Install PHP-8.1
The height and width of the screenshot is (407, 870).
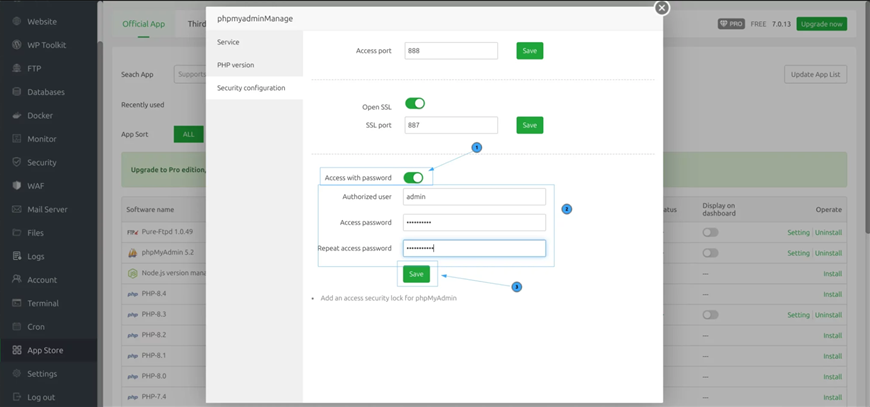[833, 355]
